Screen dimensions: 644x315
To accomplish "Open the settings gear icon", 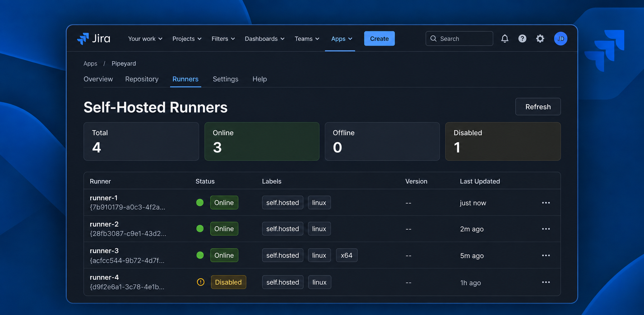I will pos(540,38).
